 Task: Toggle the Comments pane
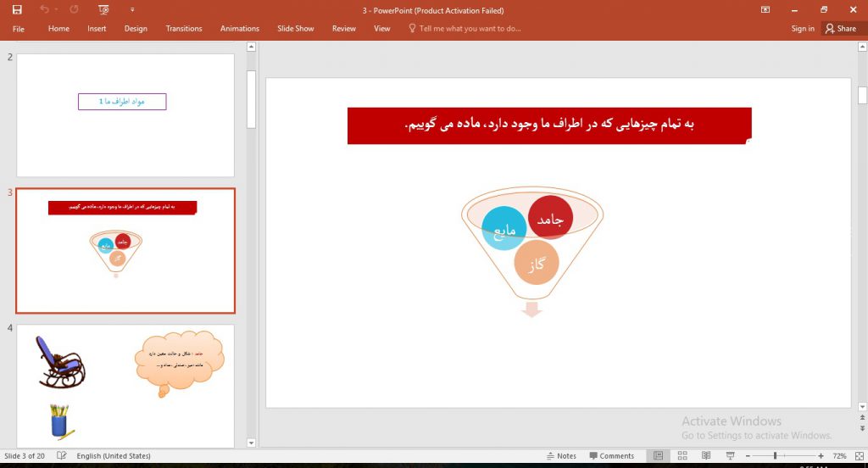point(612,456)
